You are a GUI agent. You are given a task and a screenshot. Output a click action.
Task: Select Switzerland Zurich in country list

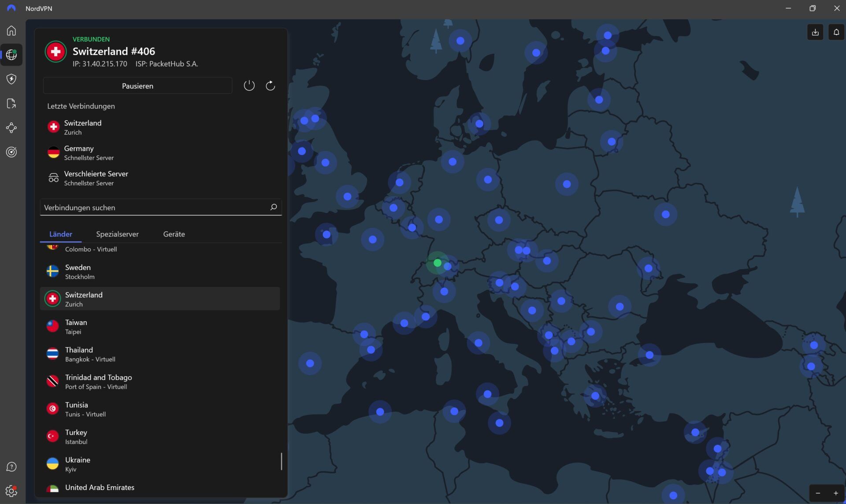tap(160, 299)
